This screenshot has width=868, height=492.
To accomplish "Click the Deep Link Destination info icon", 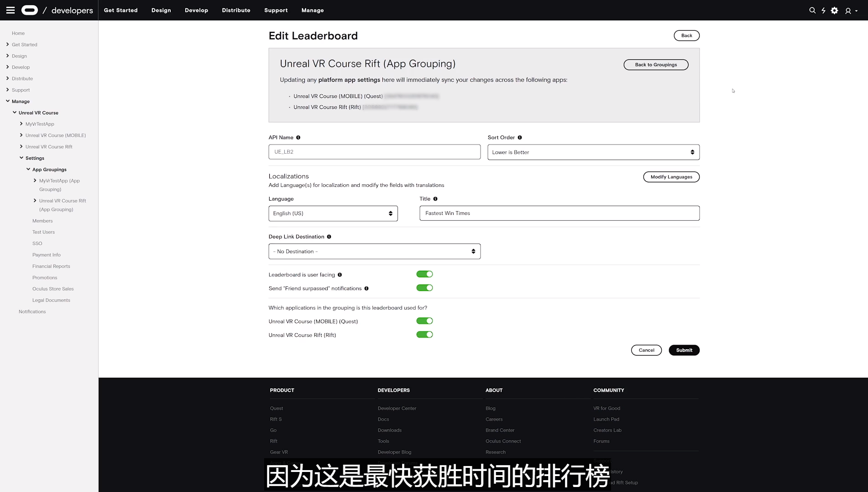I will click(329, 237).
